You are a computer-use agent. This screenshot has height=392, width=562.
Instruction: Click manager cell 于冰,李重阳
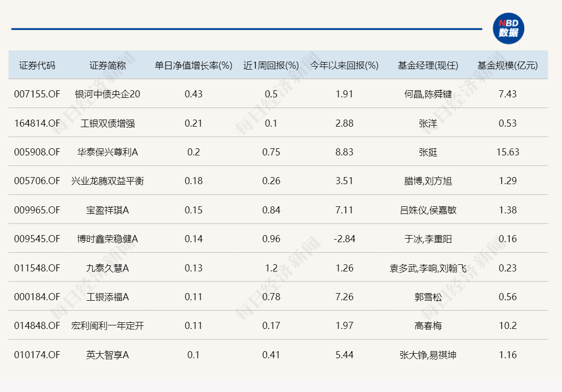click(x=428, y=239)
